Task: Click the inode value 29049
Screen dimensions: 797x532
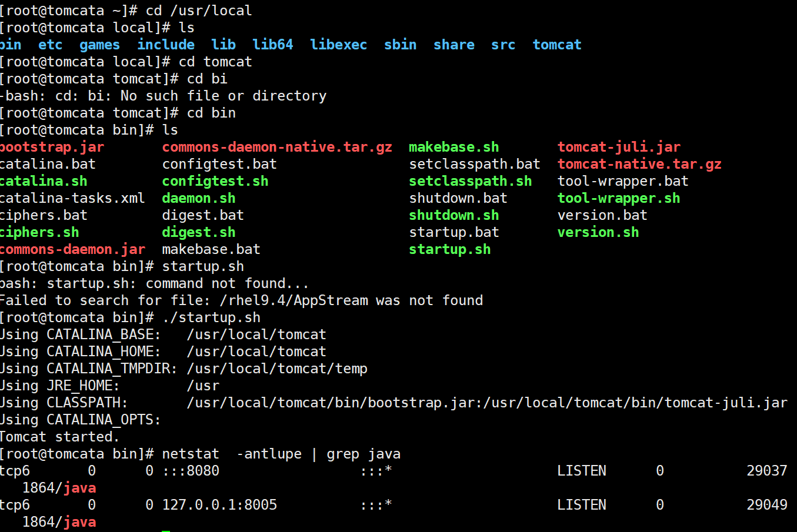Action: pyautogui.click(x=767, y=505)
